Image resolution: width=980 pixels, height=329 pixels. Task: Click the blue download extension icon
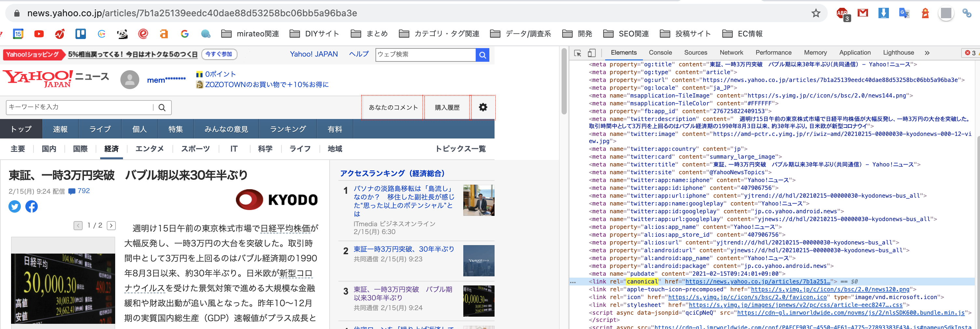[x=883, y=13]
